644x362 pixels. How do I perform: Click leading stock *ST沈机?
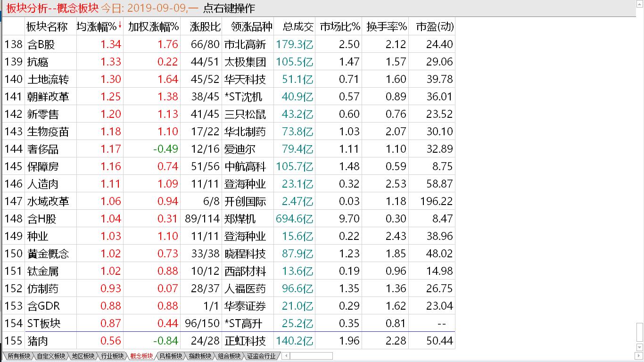(243, 97)
